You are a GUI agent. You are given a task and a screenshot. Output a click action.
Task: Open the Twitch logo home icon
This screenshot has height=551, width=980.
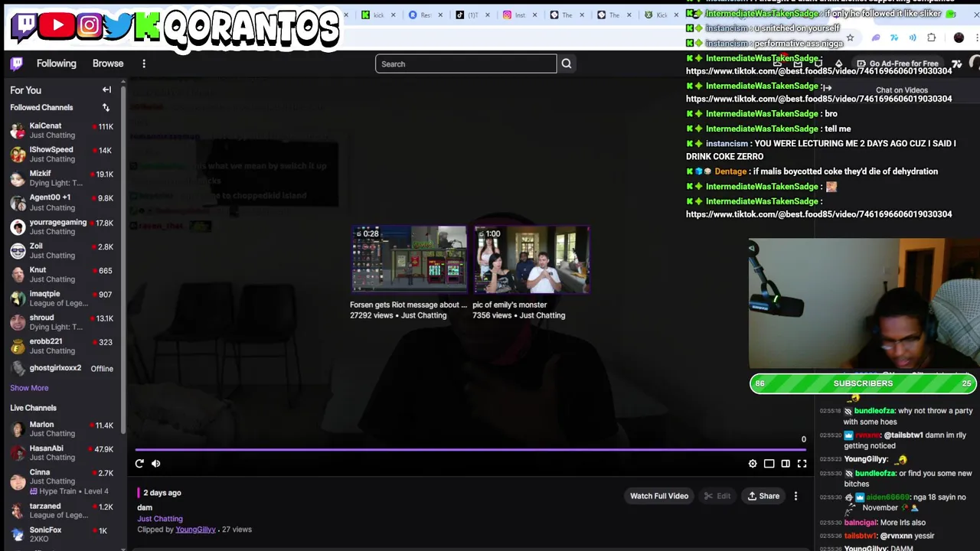pyautogui.click(x=16, y=64)
